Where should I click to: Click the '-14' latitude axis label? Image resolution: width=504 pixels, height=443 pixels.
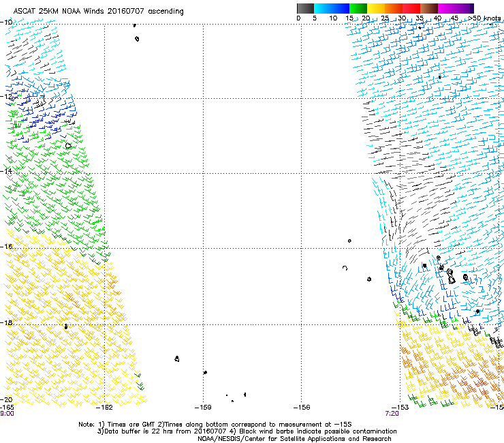6,171
